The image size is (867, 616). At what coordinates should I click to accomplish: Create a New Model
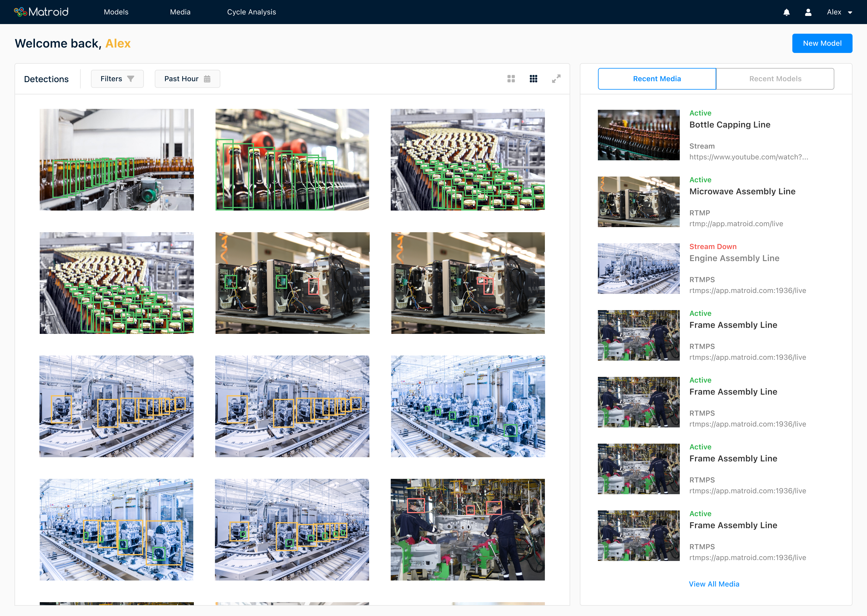pos(822,43)
